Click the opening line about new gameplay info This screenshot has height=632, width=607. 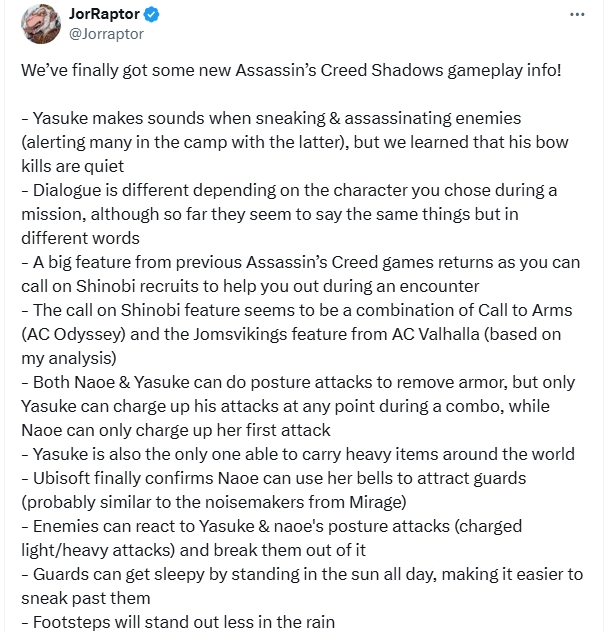coord(291,70)
